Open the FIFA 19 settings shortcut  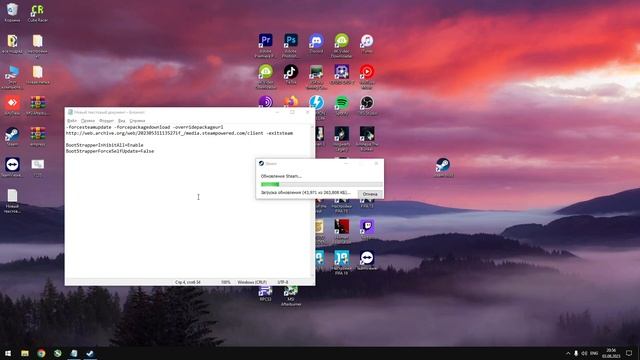342,262
